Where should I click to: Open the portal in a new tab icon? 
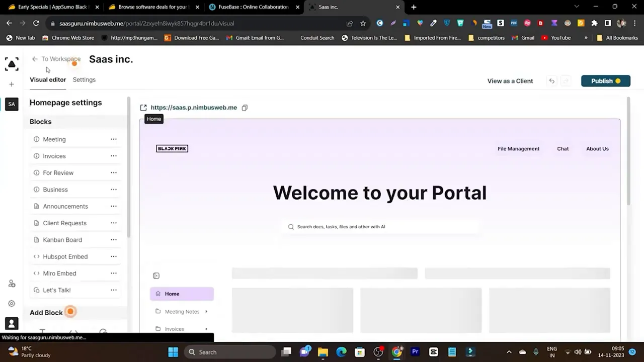[x=143, y=107]
